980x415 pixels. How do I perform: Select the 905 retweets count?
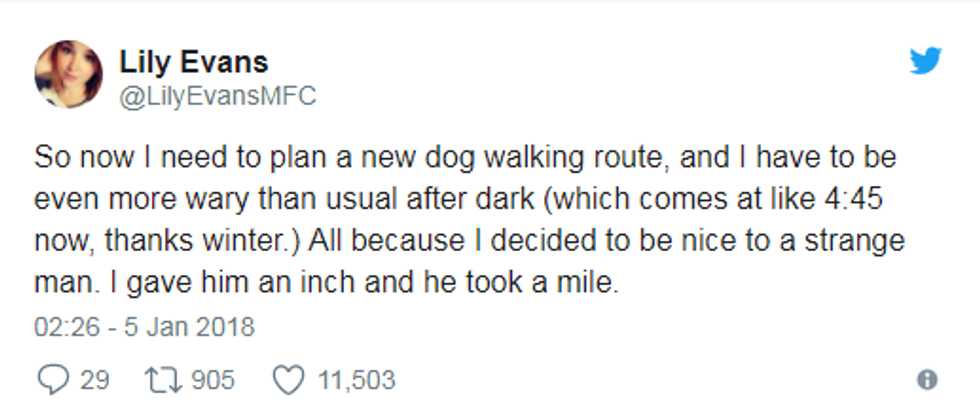(x=212, y=380)
